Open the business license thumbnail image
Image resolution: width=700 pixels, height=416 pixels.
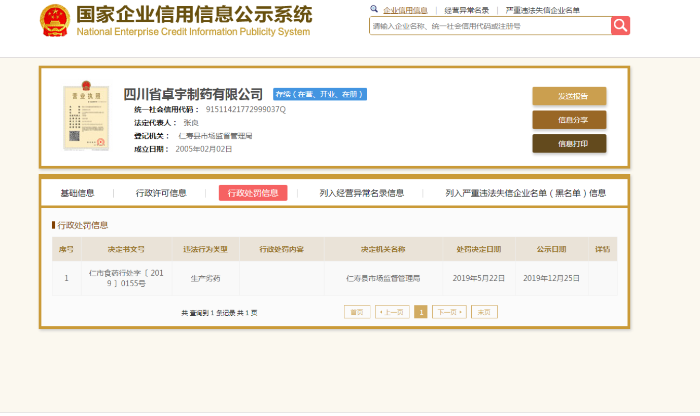coord(86,116)
